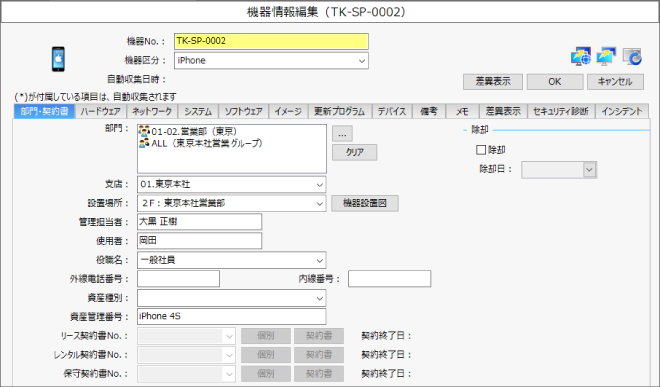
Task: Click the OK button
Action: tap(555, 82)
